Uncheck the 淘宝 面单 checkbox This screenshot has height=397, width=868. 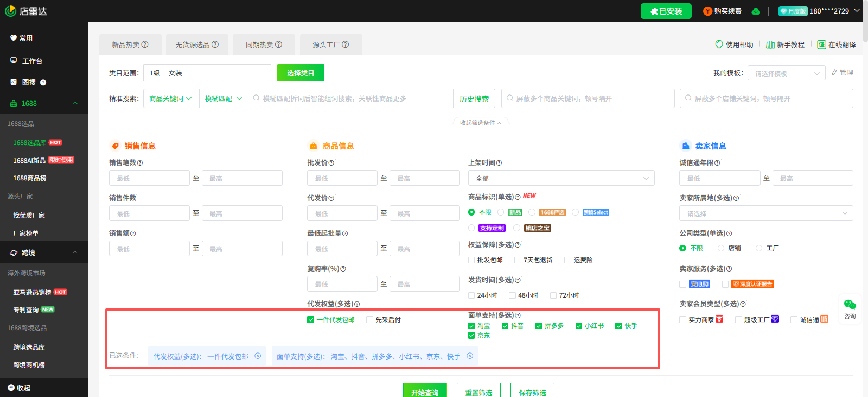[x=471, y=326]
